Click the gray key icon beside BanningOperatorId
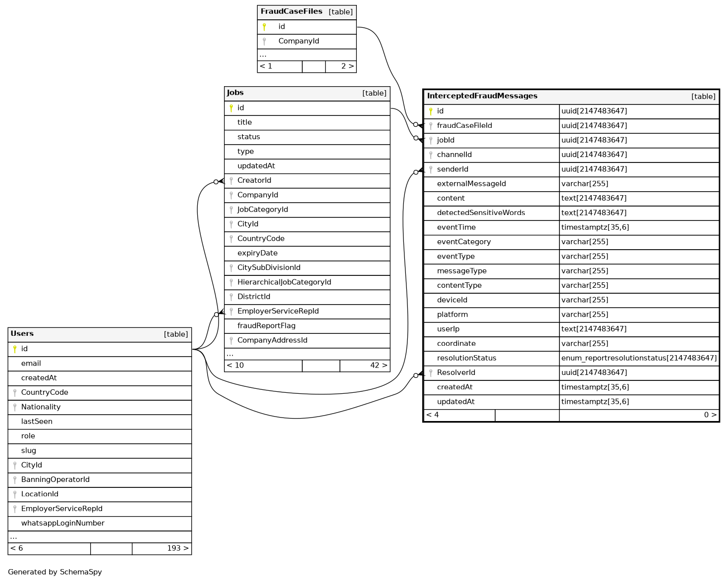The image size is (728, 582). coord(15,480)
